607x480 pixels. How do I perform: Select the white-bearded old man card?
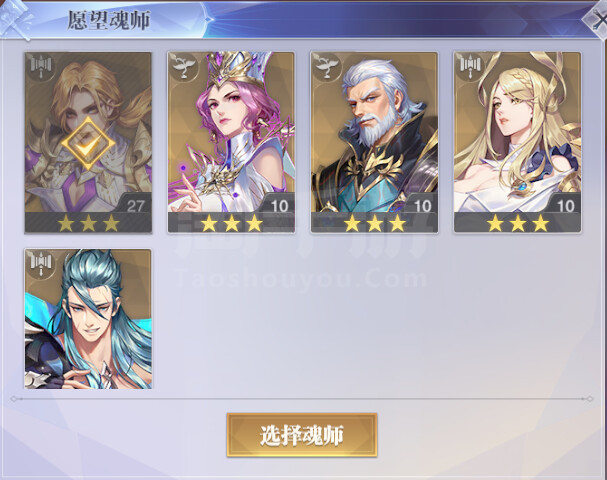374,142
